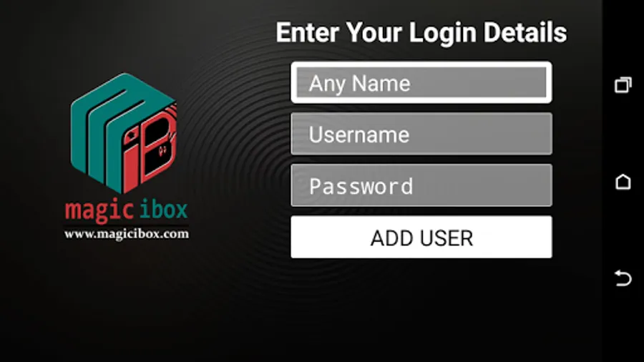Viewport: 644px width, 362px height.
Task: Click the ADD USER button
Action: (x=421, y=238)
